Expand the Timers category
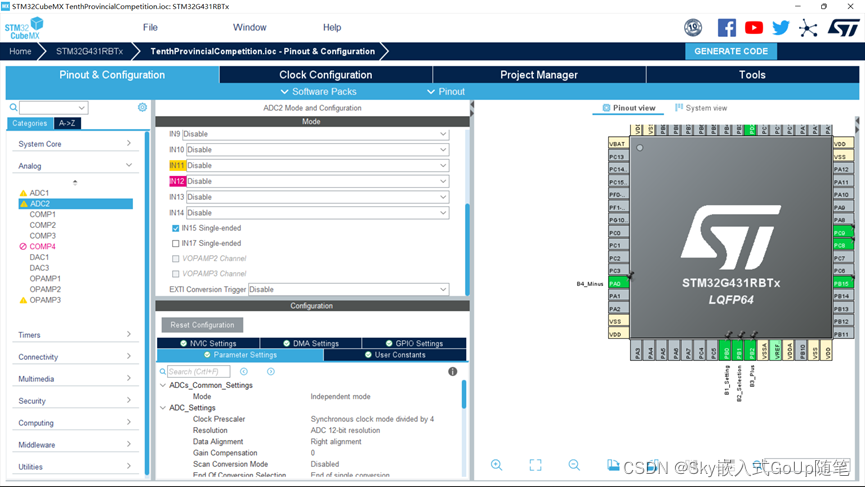Screen dimensions: 865x487 (x=75, y=335)
